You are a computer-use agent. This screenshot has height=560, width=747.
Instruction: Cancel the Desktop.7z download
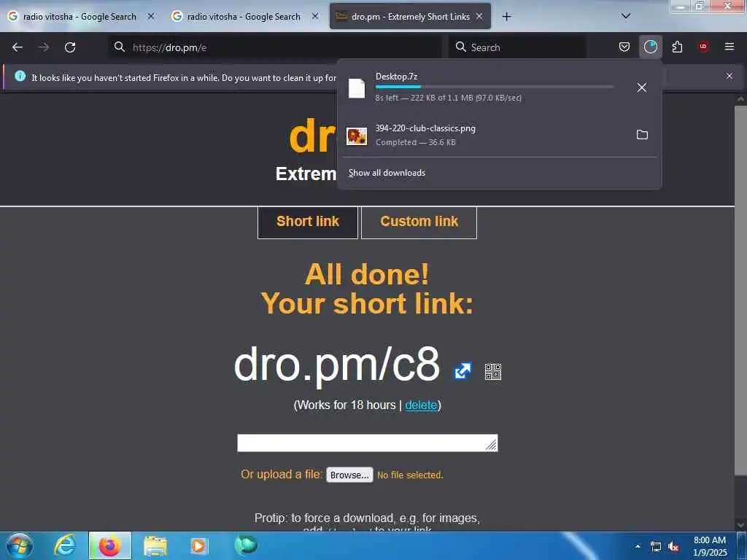pyautogui.click(x=642, y=87)
